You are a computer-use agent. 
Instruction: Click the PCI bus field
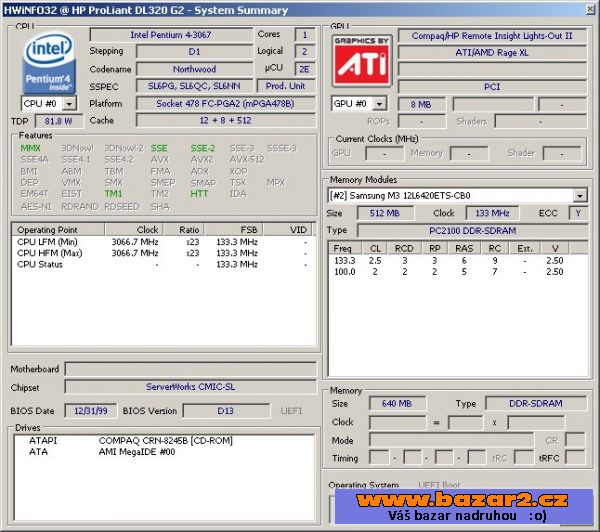(x=492, y=87)
